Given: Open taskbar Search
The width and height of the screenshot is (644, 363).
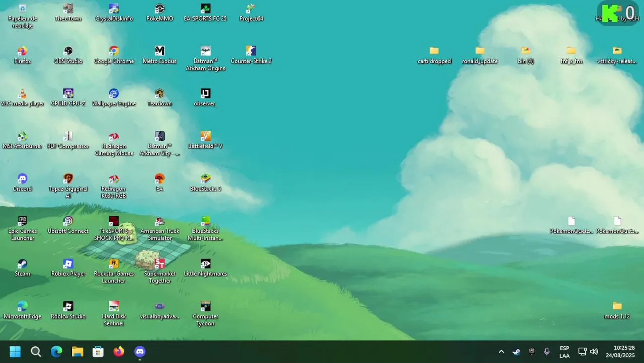Looking at the screenshot, I should 36,352.
